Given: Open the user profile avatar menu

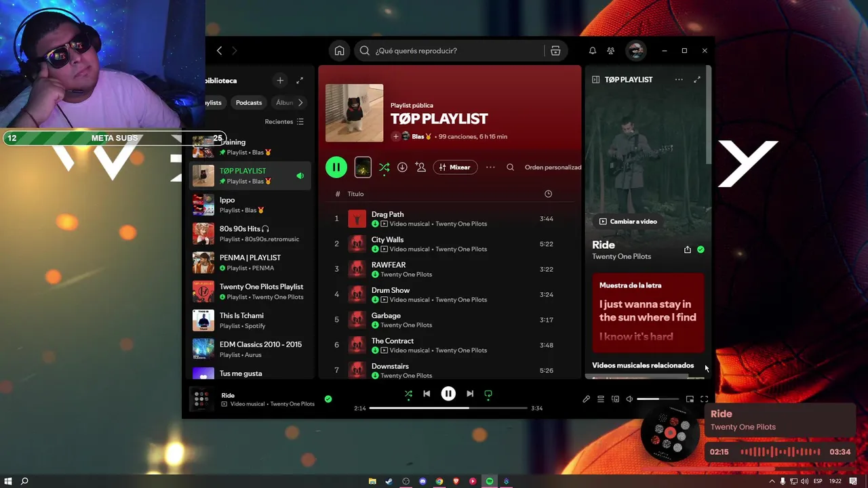Looking at the screenshot, I should tap(635, 51).
